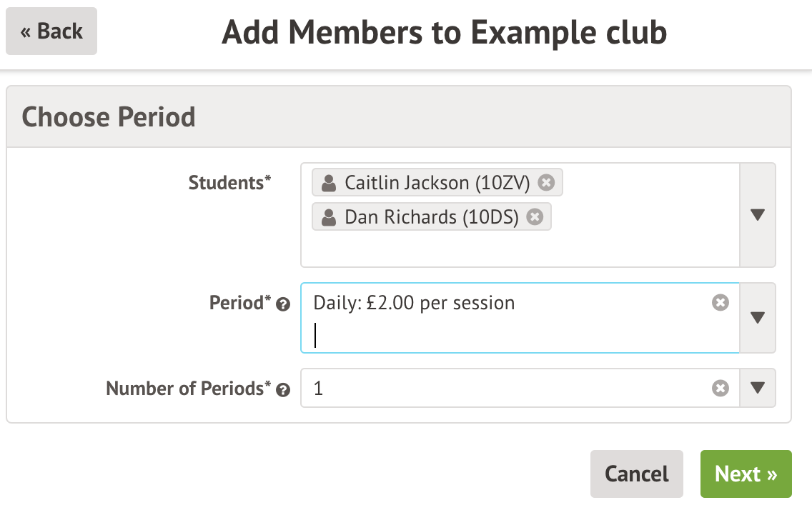This screenshot has height=510, width=812.
Task: Click the Choose Period section heading
Action: pos(109,116)
